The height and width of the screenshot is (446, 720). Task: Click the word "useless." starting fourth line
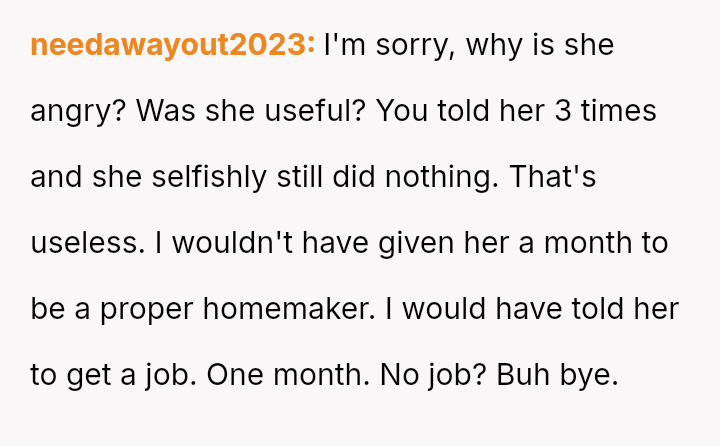coord(88,243)
